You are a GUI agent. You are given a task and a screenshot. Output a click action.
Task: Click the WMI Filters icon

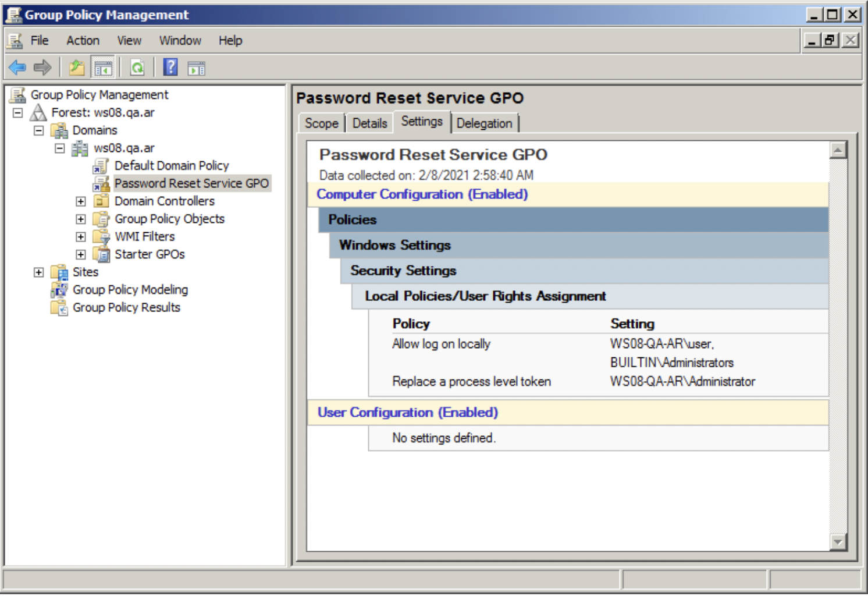tap(101, 237)
